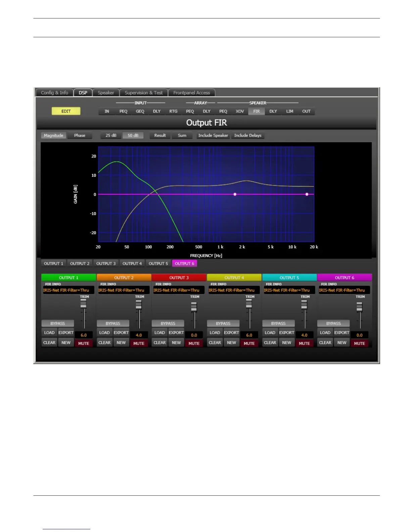Enable Include Delays option
411x532 pixels.
click(248, 135)
